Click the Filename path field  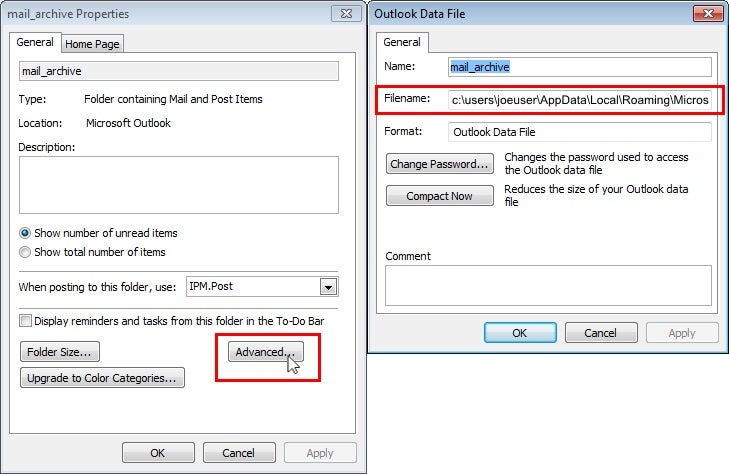[580, 100]
